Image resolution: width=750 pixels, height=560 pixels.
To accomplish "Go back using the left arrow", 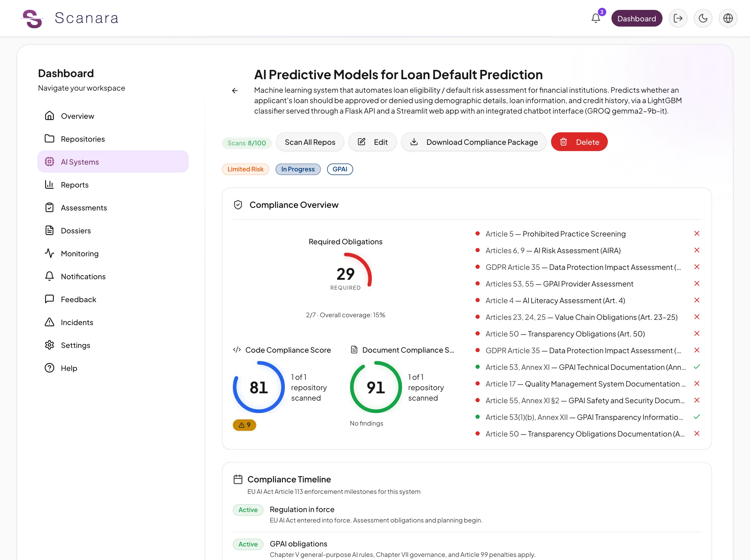I will 235,90.
